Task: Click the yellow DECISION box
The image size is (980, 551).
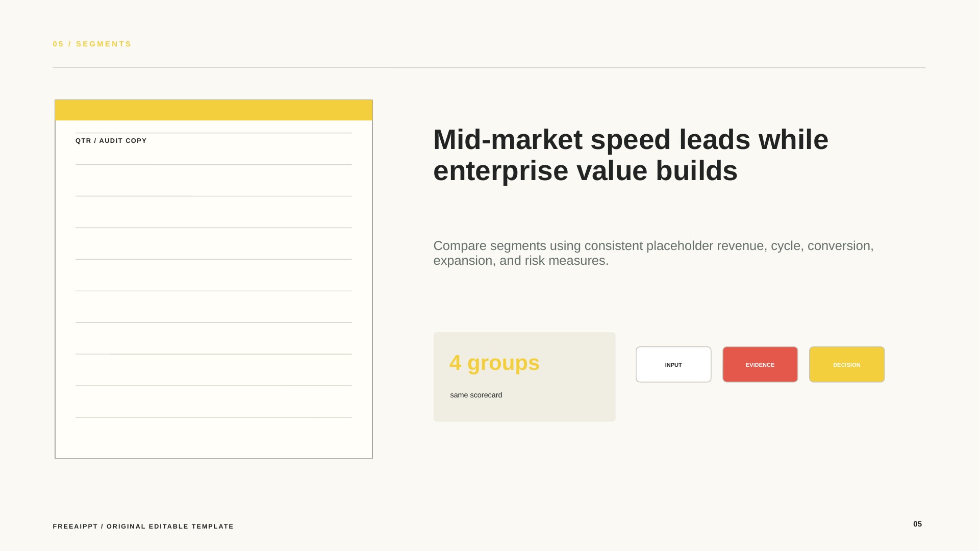Action: pyautogui.click(x=847, y=364)
